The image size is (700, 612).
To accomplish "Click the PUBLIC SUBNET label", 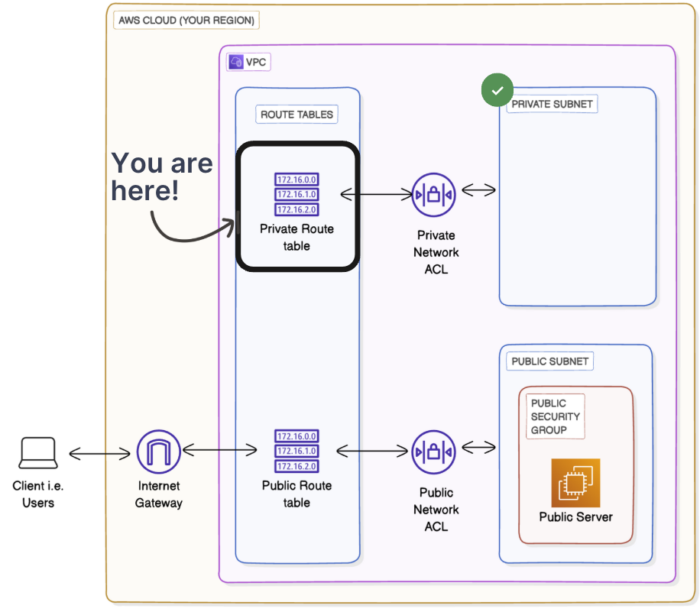I will [x=549, y=361].
